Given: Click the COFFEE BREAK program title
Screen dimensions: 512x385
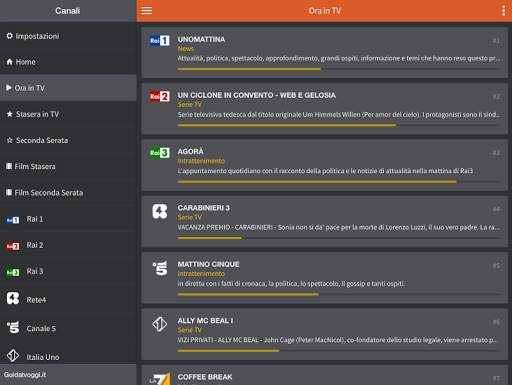Looking at the screenshot, I should pos(205,377).
